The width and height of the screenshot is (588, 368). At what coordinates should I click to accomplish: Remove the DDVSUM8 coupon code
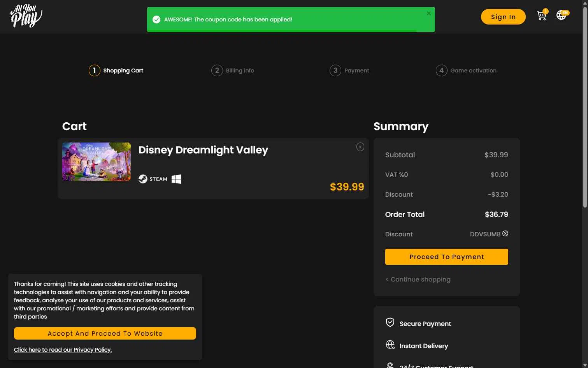(x=505, y=234)
